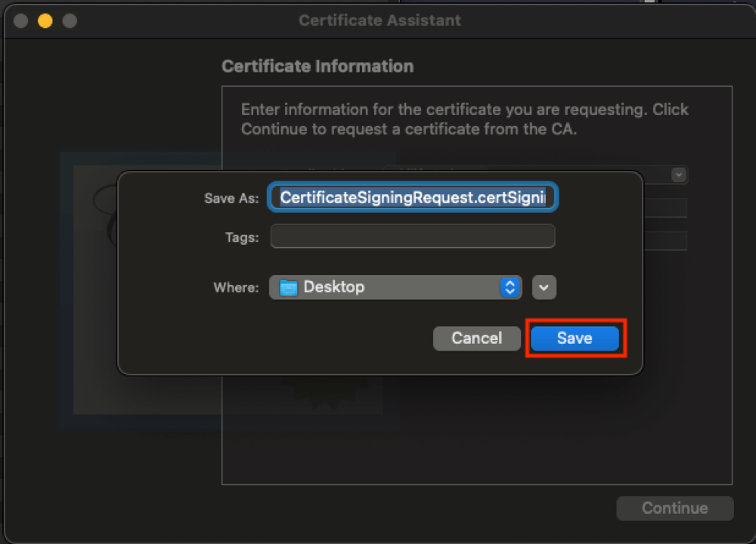Click the Certificate Assistant title text
Image resolution: width=756 pixels, height=544 pixels.
[380, 20]
